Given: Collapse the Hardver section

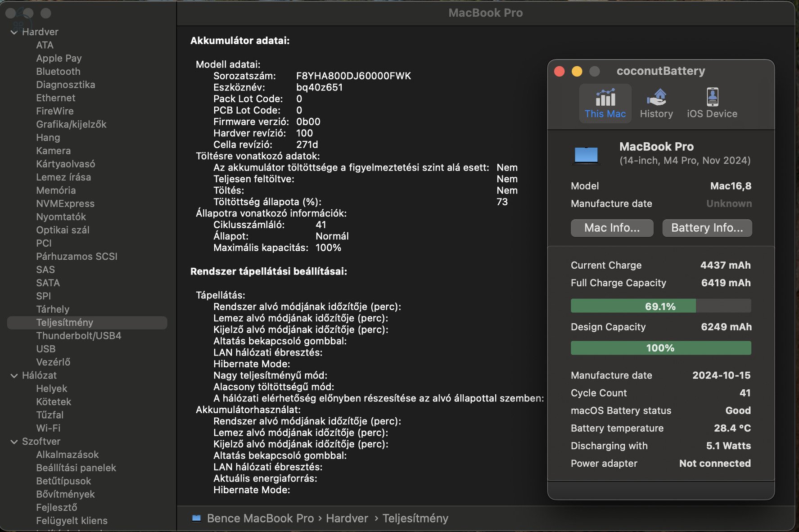Looking at the screenshot, I should click(x=14, y=32).
